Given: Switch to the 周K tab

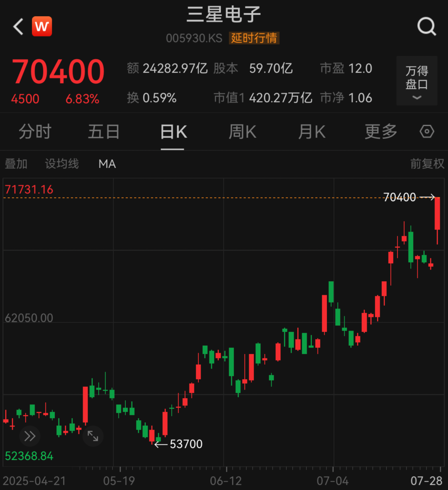Looking at the screenshot, I should tap(243, 132).
